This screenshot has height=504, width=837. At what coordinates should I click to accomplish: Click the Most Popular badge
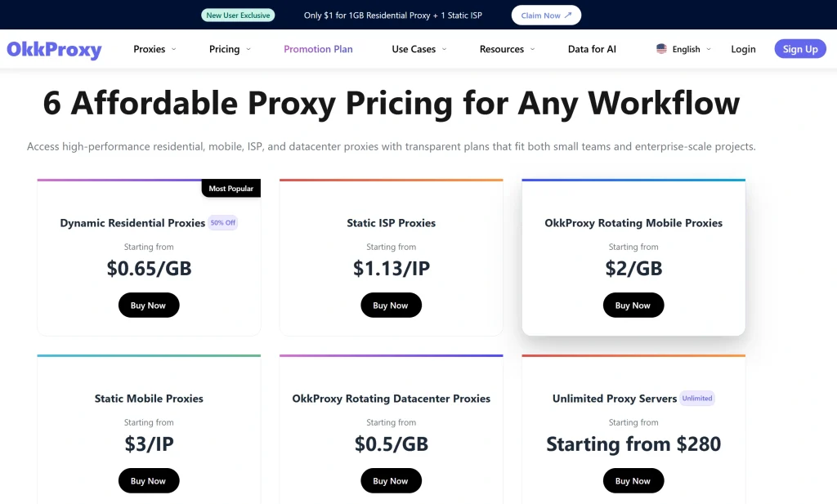[231, 188]
